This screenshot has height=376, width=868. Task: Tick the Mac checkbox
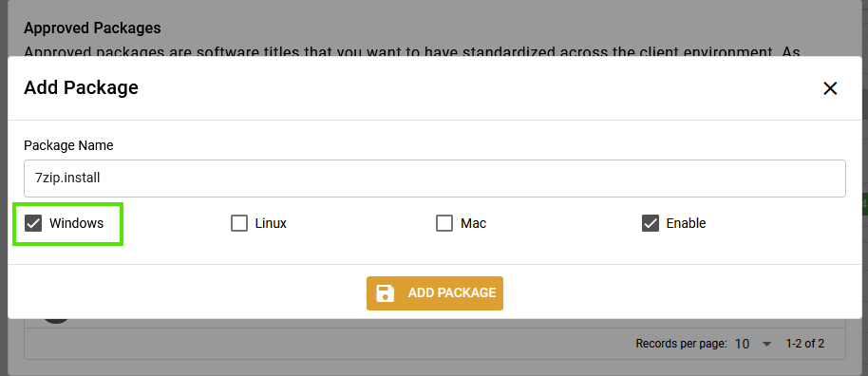444,223
